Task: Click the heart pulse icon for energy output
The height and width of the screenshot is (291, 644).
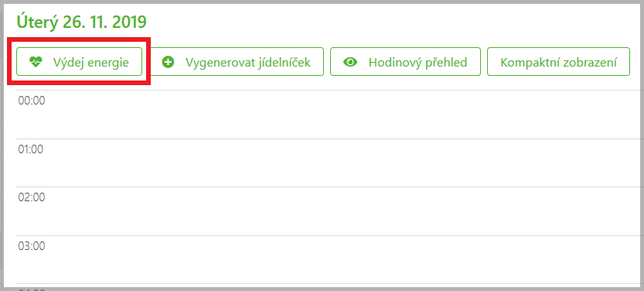Action: [x=36, y=62]
